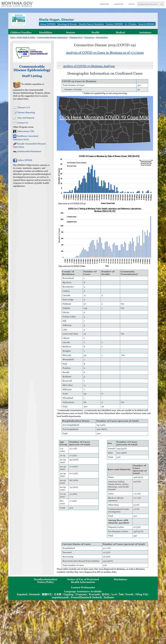Click the search magnifier icon
166x644 pixels.
click(x=162, y=4)
